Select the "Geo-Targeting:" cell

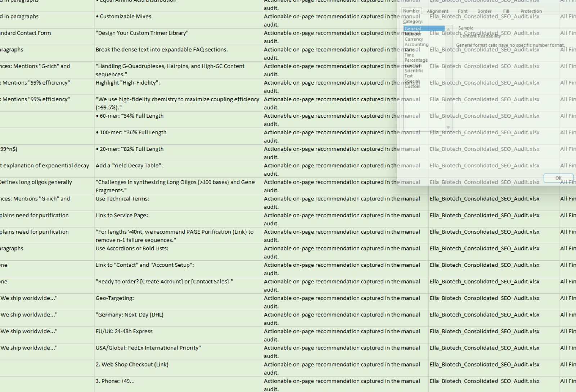click(179, 302)
